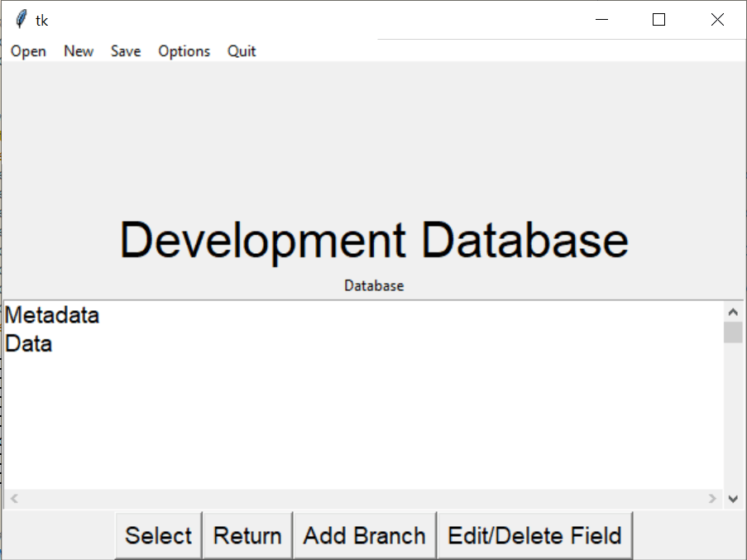Screen dimensions: 747x560
Task: Save the database using Save
Action: (125, 51)
